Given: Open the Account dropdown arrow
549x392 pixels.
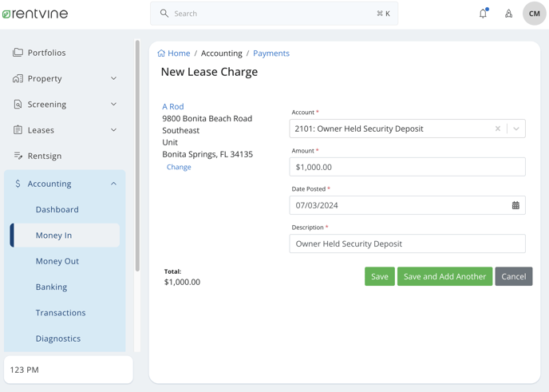Looking at the screenshot, I should pyautogui.click(x=516, y=129).
